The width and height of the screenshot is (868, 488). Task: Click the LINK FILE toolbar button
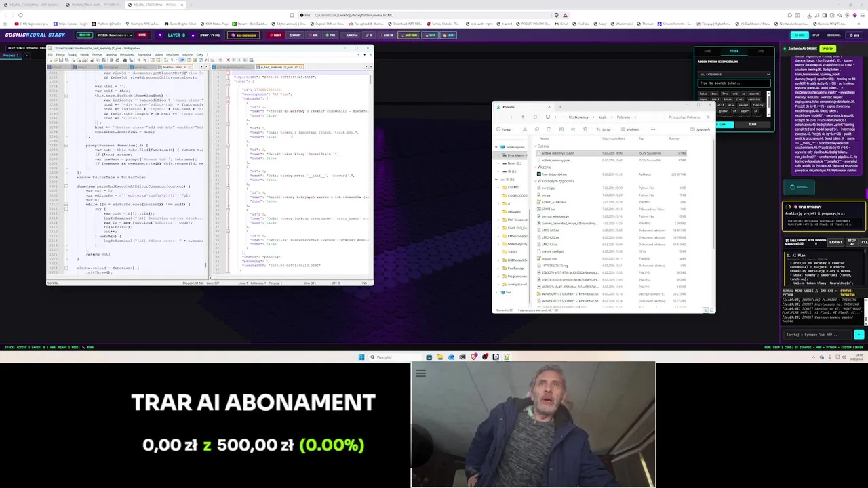pyautogui.click(x=352, y=35)
